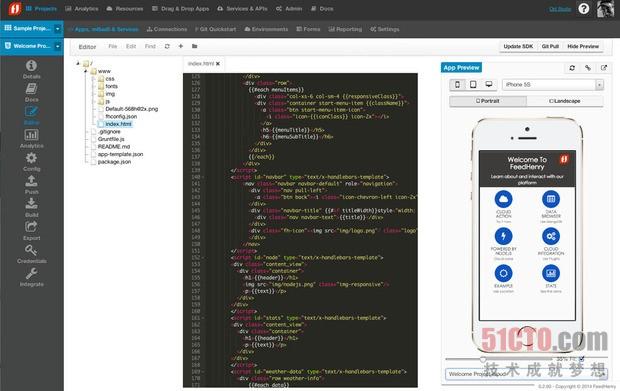Select index.html in file tree
Screen dimensions: 620x391
tap(118, 124)
